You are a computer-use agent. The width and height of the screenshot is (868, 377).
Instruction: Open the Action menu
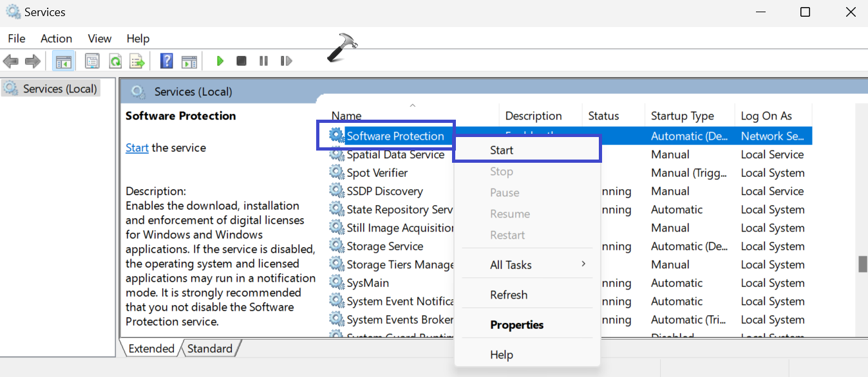point(56,39)
